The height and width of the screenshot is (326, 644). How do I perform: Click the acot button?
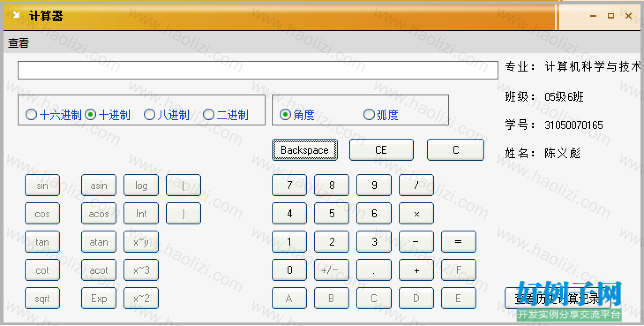(x=99, y=270)
